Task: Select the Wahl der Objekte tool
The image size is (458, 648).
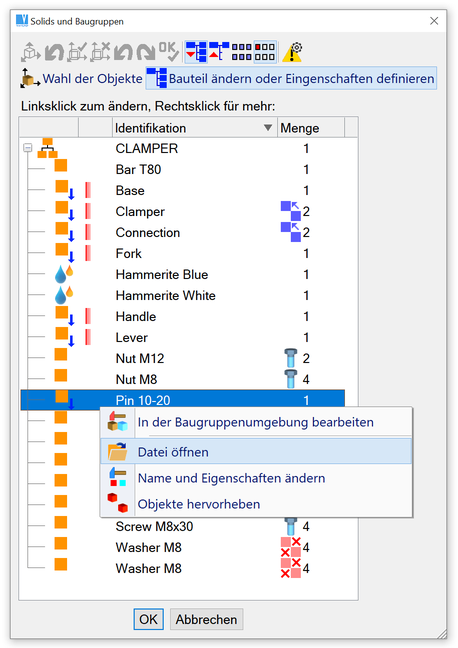Action: pyautogui.click(x=81, y=79)
